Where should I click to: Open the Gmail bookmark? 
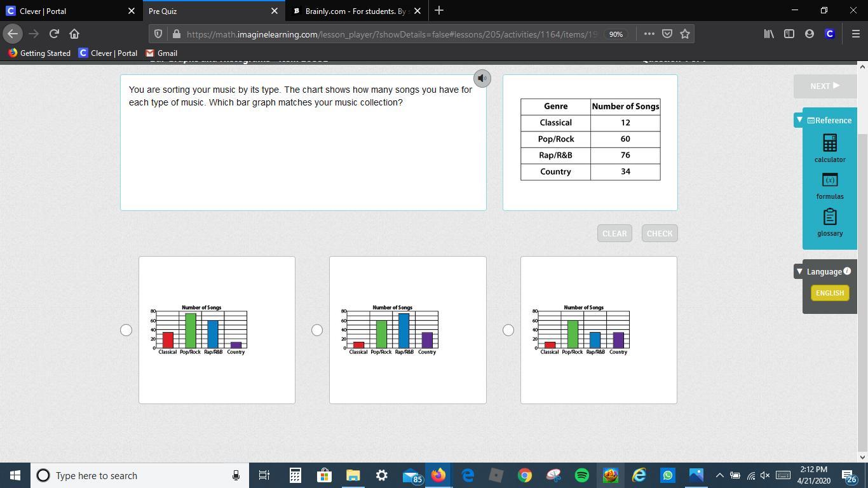(x=161, y=53)
